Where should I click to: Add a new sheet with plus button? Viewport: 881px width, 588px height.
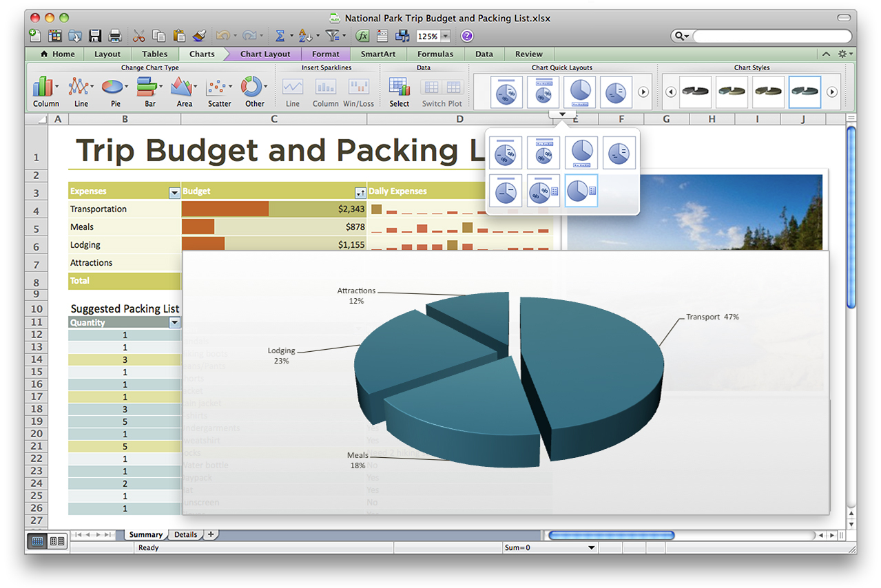click(x=211, y=534)
